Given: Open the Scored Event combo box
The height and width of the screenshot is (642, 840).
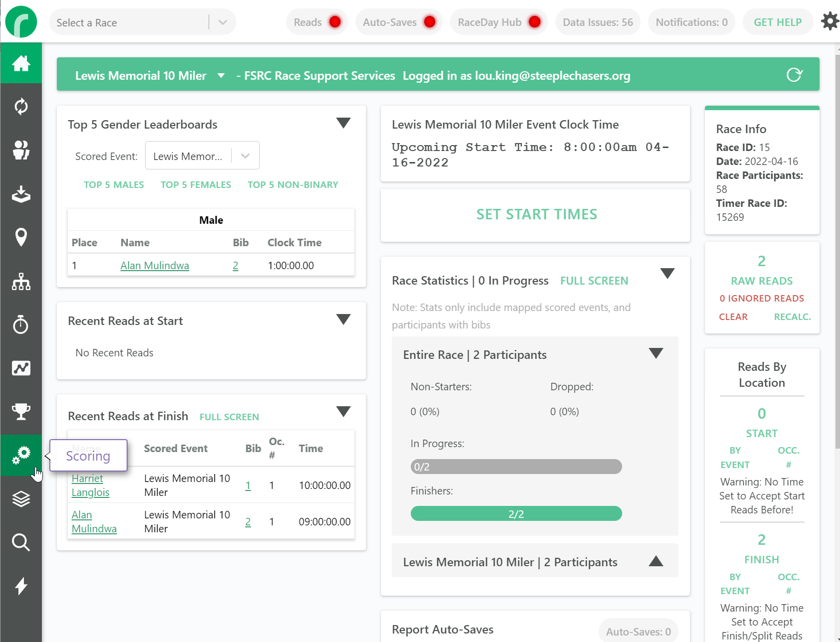Looking at the screenshot, I should tap(202, 156).
